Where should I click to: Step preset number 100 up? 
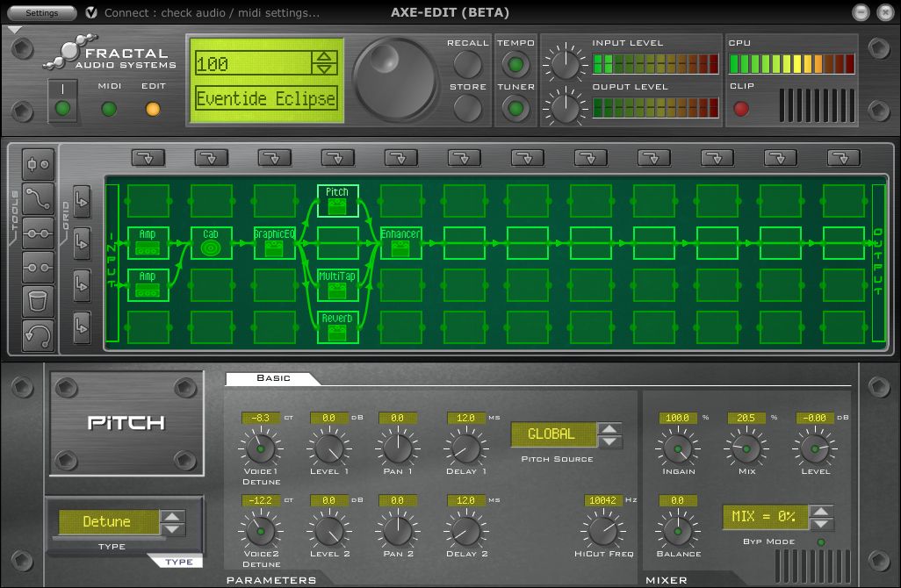tap(325, 56)
